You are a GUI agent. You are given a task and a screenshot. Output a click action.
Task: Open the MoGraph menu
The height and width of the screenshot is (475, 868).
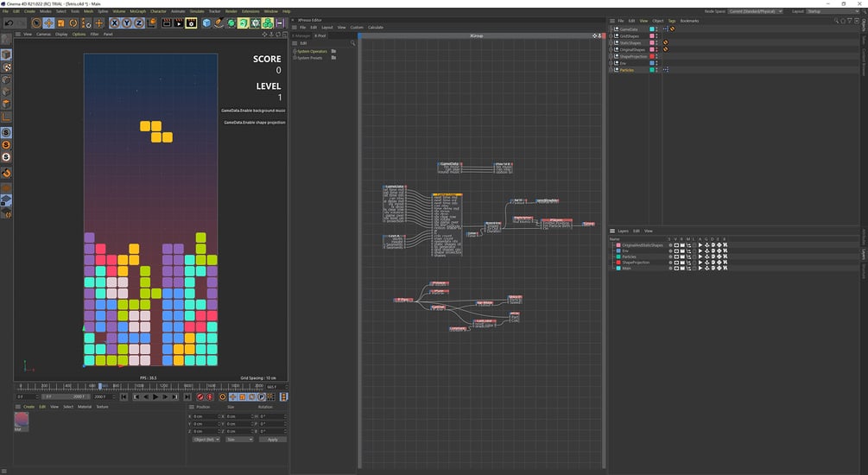click(x=138, y=11)
